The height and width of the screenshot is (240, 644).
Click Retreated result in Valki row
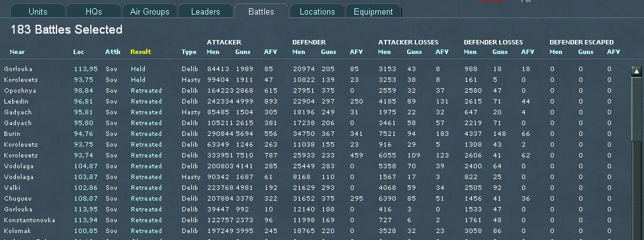tap(146, 187)
